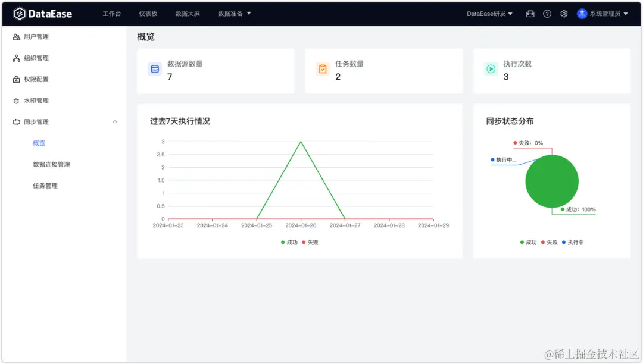
Task: Click the 组织管理 sidebar icon
Action: (16, 58)
